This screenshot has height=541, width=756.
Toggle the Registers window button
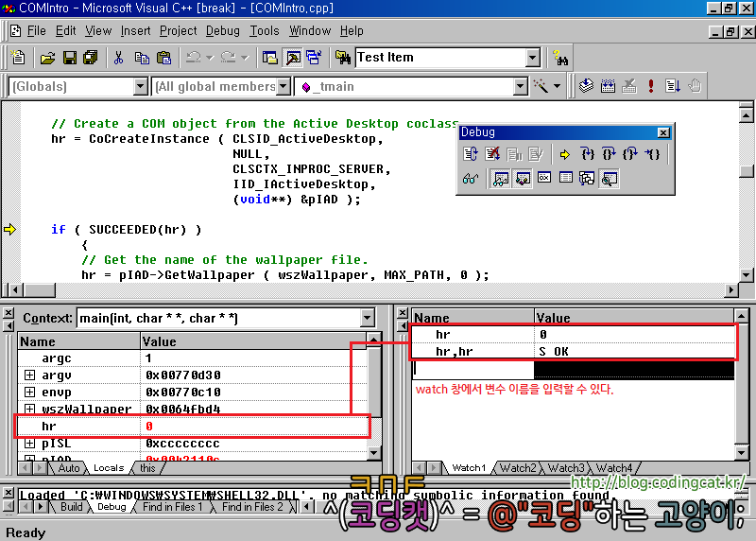coord(544,178)
